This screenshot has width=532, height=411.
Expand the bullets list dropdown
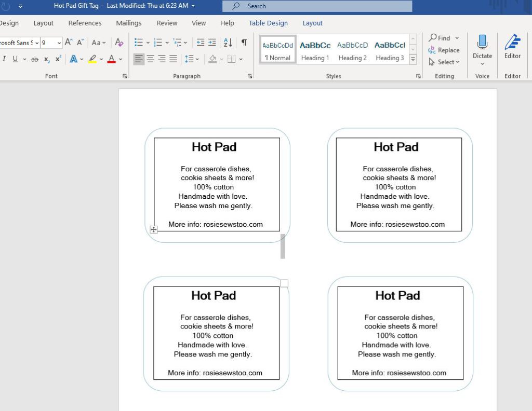click(148, 43)
